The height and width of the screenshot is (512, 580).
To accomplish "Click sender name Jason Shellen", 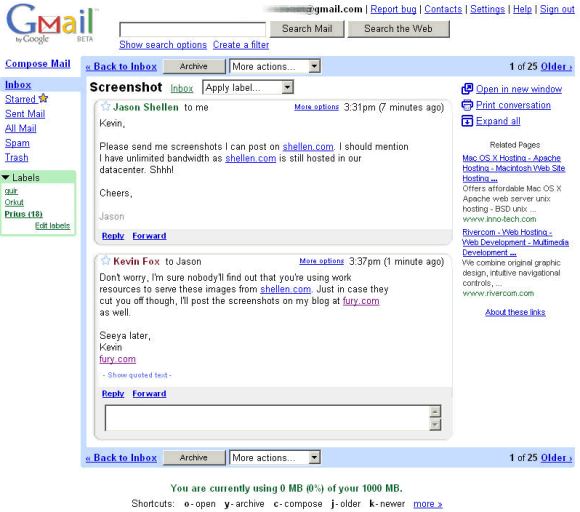I will point(146,107).
